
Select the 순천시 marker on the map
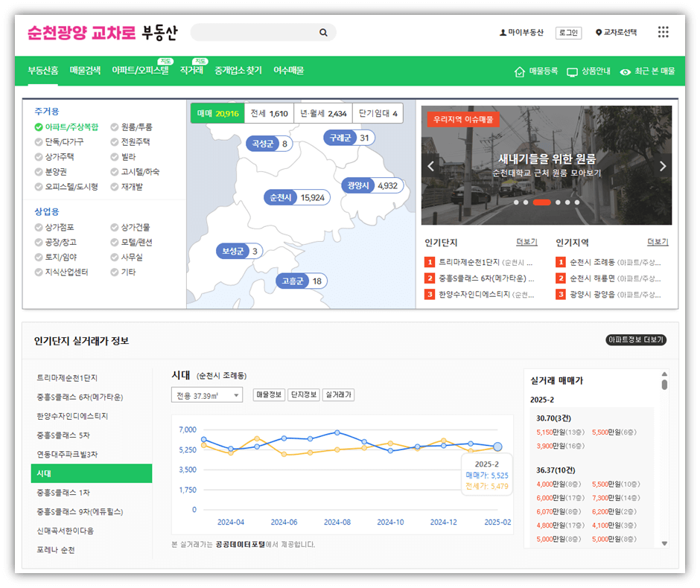pos(296,197)
